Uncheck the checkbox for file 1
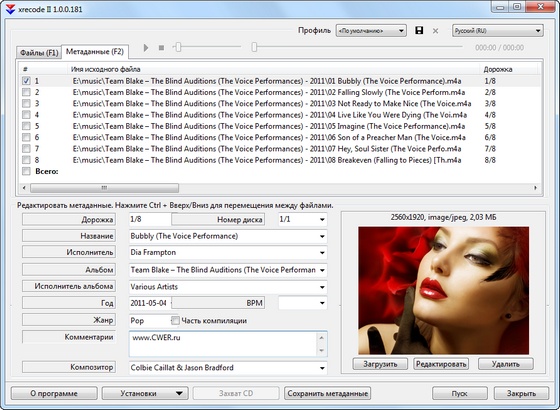Viewport: 560px width, 410px height. (26, 81)
